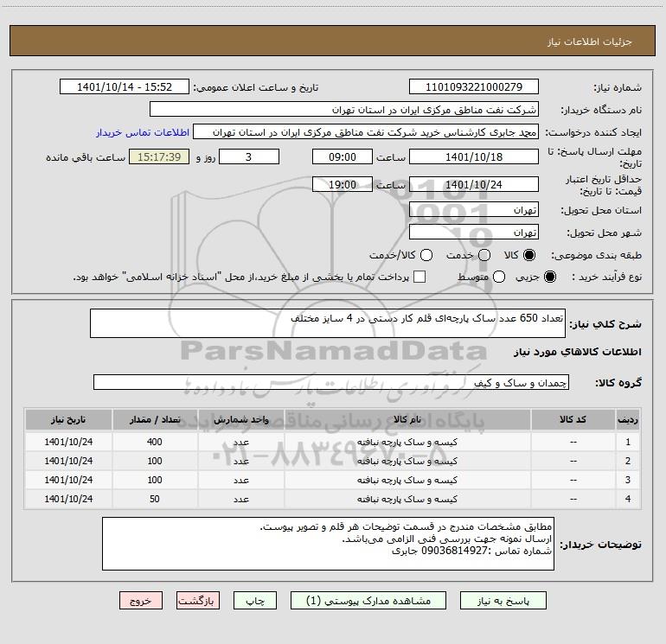666x644 pixels.
Task: Click the کد کالا column header
Action: point(573,420)
